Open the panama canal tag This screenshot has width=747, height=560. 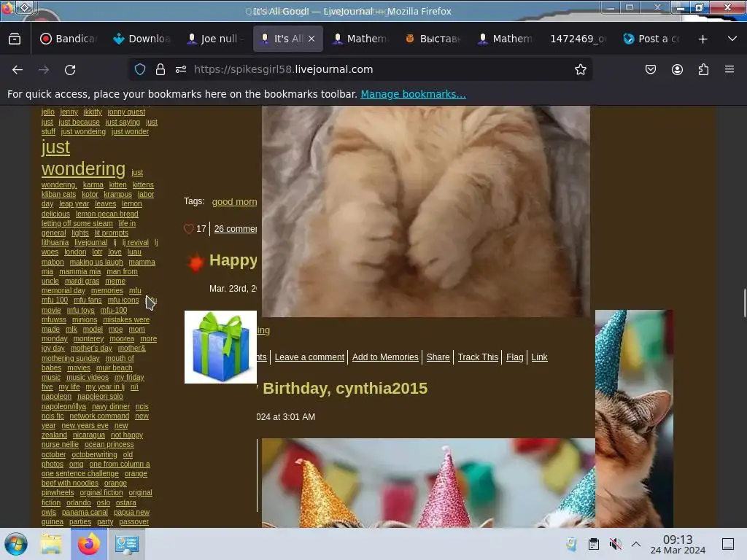pyautogui.click(x=85, y=512)
